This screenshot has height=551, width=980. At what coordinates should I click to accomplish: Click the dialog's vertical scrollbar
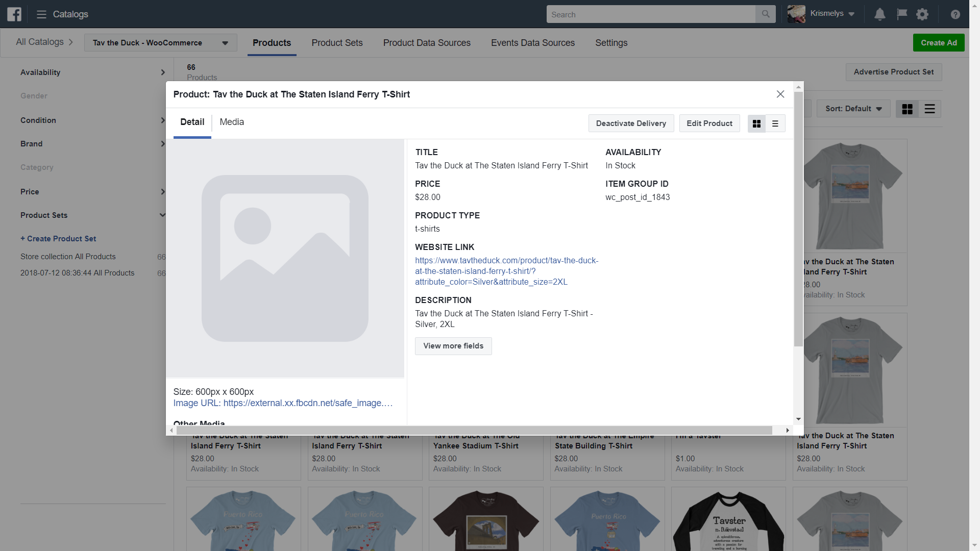point(798,219)
